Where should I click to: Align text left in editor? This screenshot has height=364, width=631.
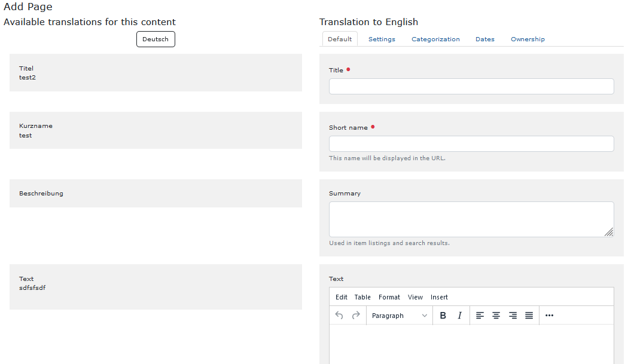(480, 316)
